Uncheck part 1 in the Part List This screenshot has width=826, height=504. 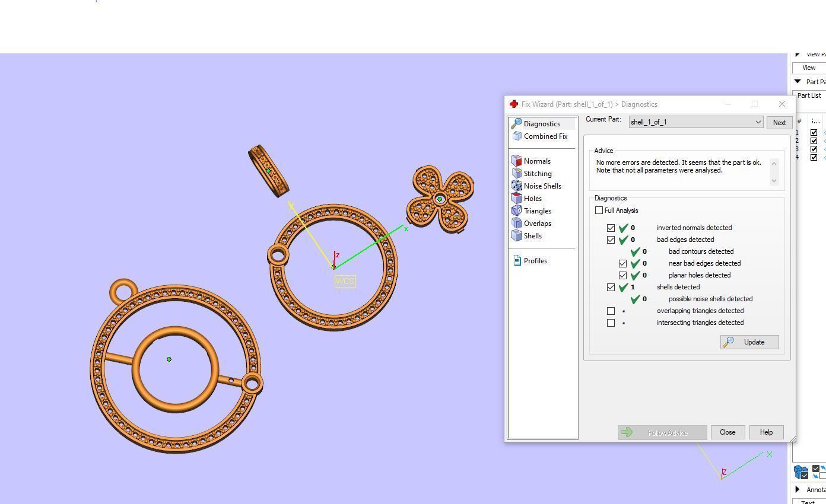tap(814, 133)
